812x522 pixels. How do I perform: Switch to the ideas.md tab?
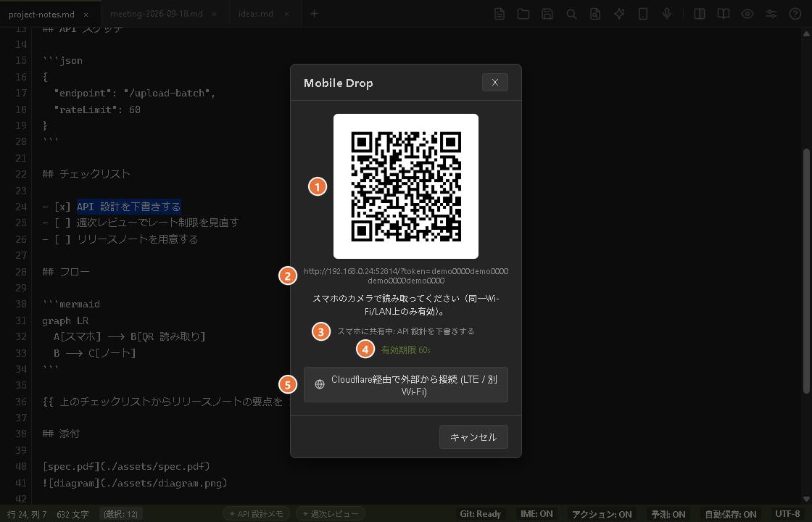(x=256, y=14)
